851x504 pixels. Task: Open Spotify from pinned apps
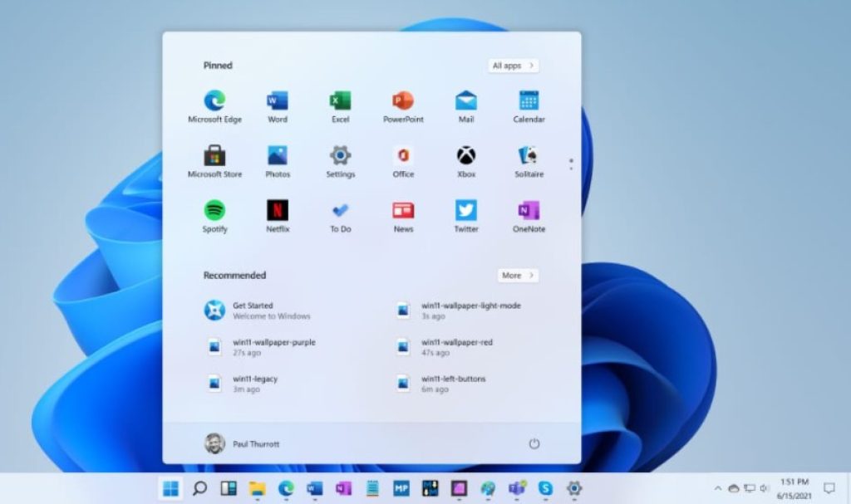214,217
